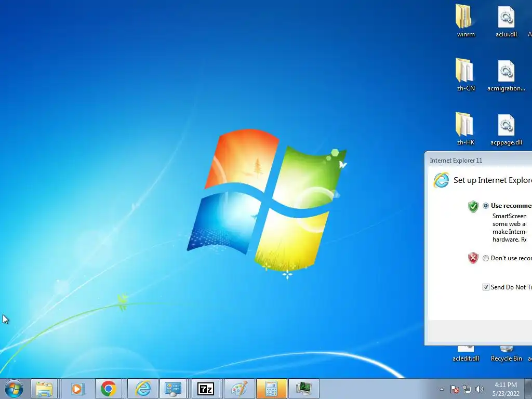Show hidden system tray icons
Screen dimensions: 532x399
tap(442, 389)
